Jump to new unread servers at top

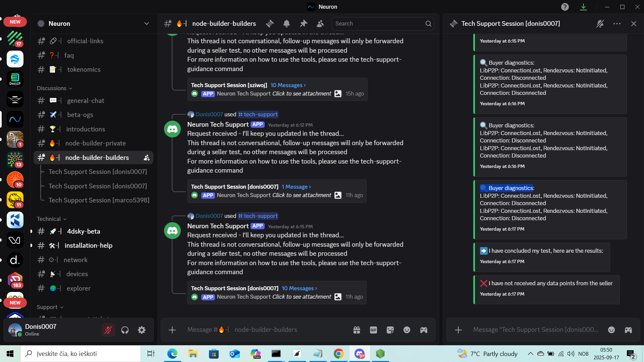[15, 22]
